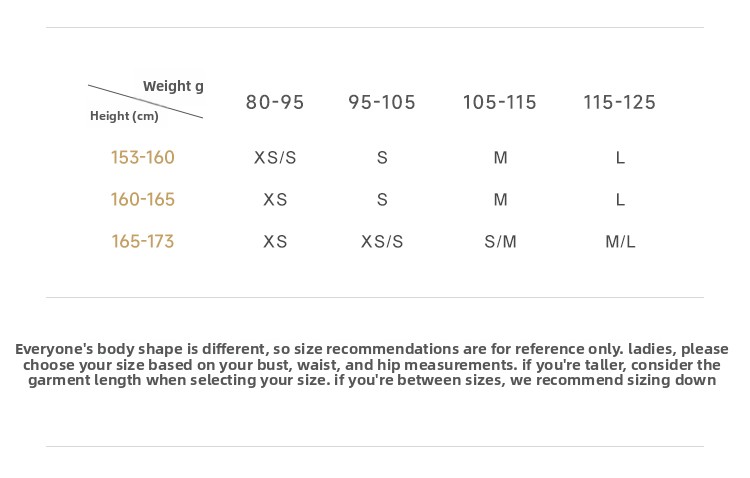Click L cell in 160-165 row
This screenshot has width=750, height=478.
click(x=620, y=200)
